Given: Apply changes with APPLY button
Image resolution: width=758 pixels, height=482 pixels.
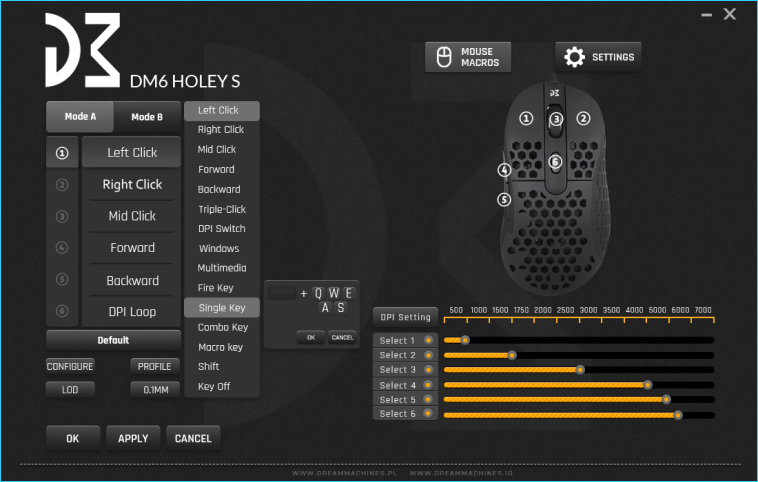Looking at the screenshot, I should pyautogui.click(x=133, y=438).
